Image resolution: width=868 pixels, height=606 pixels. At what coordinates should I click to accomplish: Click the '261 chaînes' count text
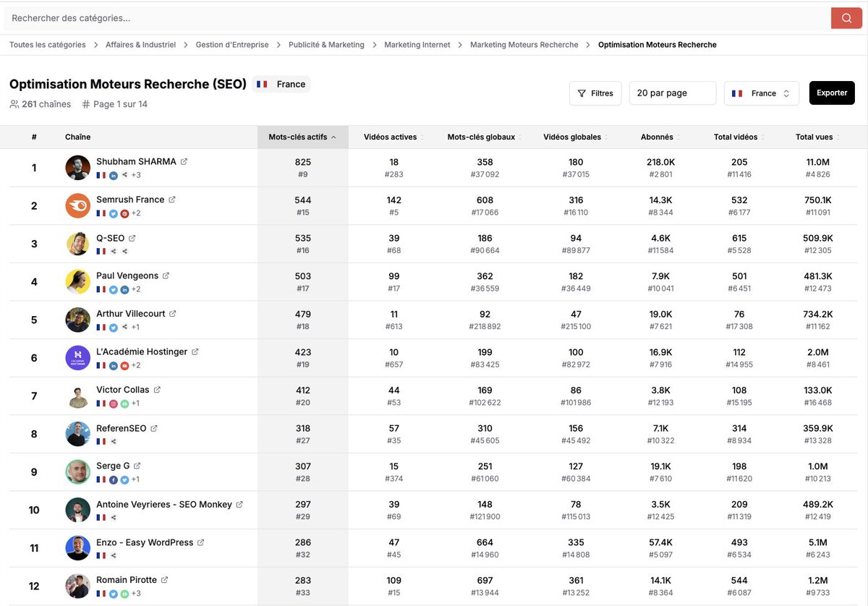coord(46,104)
